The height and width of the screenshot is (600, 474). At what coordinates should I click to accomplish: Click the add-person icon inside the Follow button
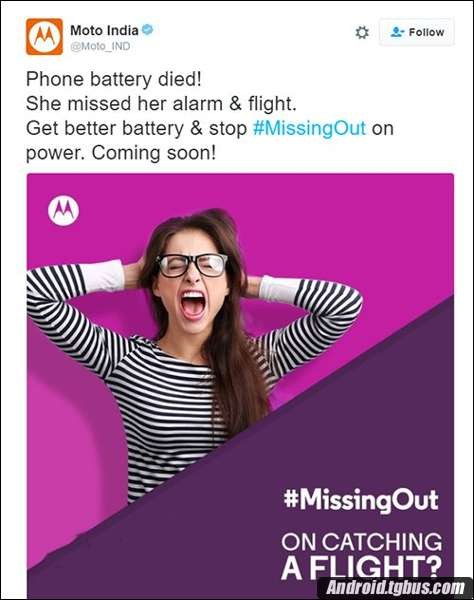pos(397,32)
